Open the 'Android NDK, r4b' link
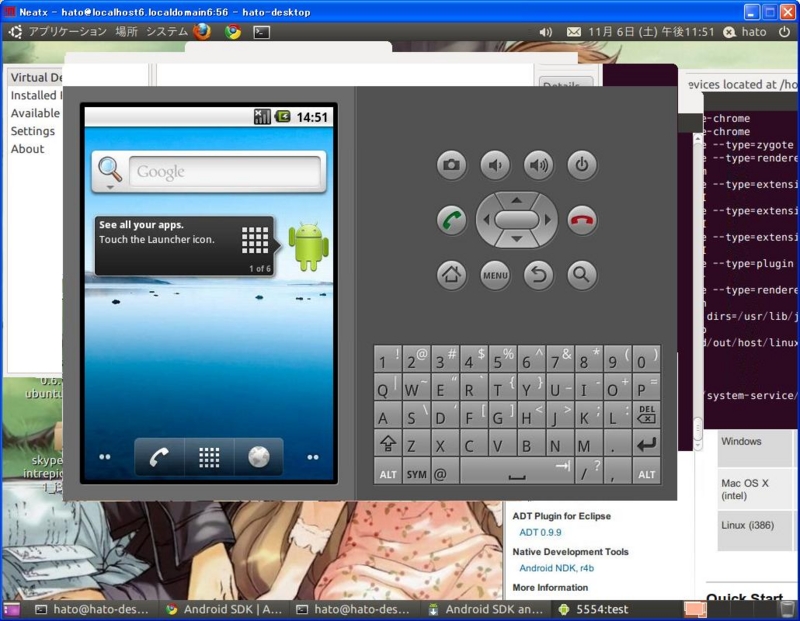The image size is (800, 621). [x=556, y=568]
